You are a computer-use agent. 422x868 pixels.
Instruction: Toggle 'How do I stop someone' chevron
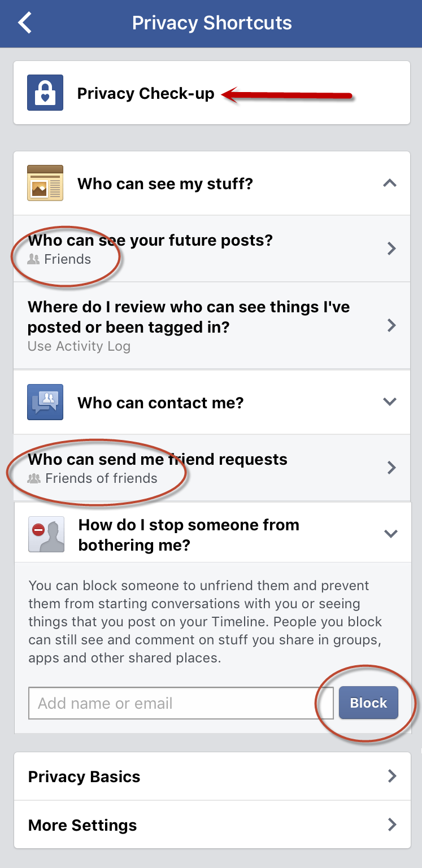390,534
